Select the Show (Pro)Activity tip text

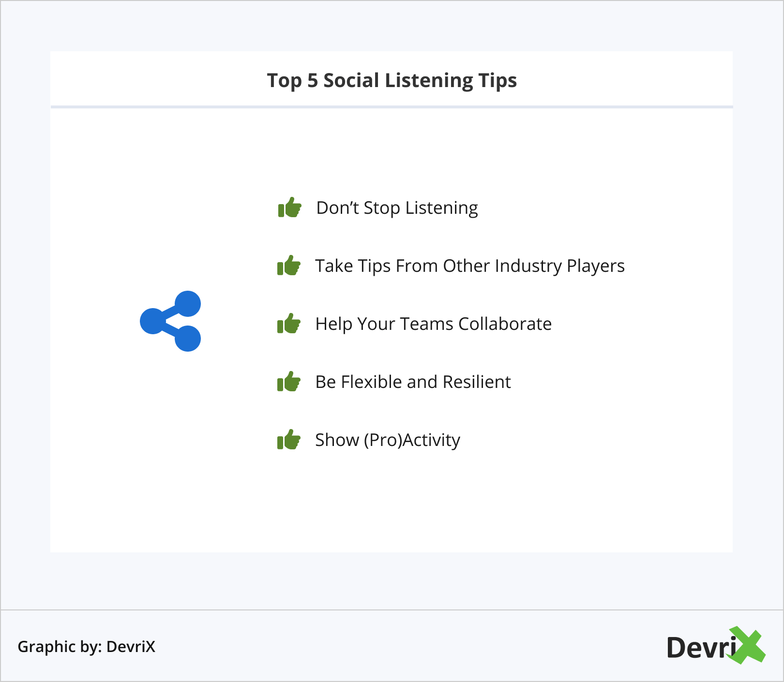coord(387,440)
